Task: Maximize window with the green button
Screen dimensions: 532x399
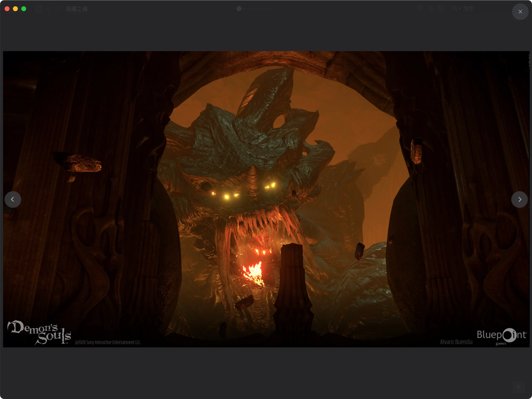Action: pos(23,9)
